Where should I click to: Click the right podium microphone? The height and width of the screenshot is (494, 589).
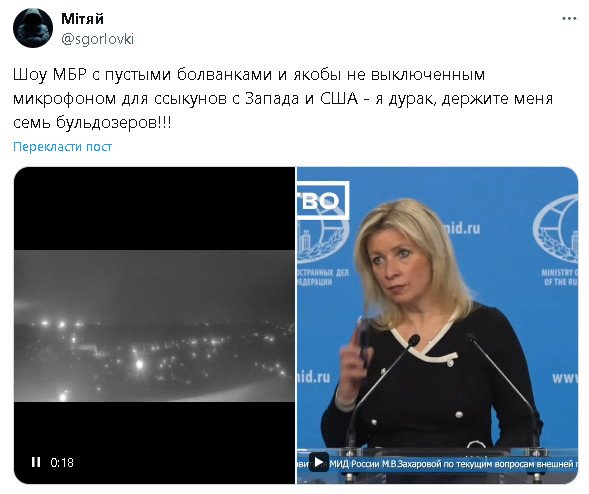tap(503, 389)
